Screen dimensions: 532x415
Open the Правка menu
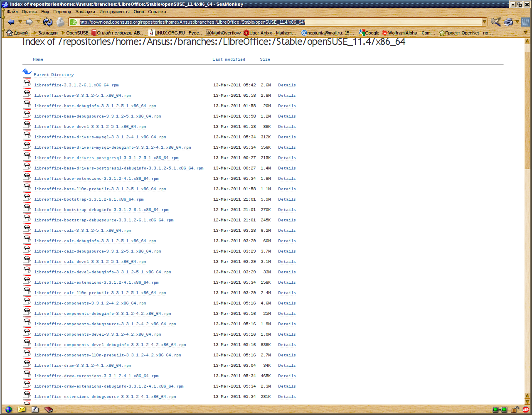pyautogui.click(x=30, y=12)
